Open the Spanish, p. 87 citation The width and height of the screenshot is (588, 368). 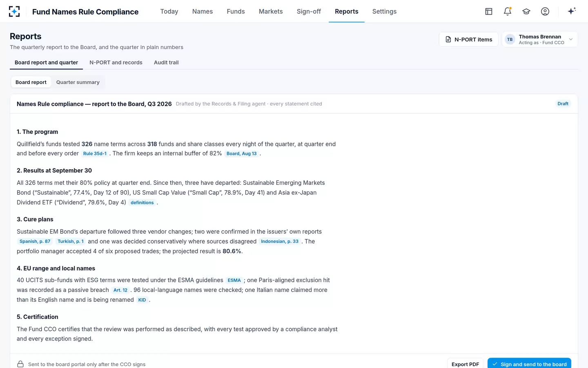coord(35,242)
